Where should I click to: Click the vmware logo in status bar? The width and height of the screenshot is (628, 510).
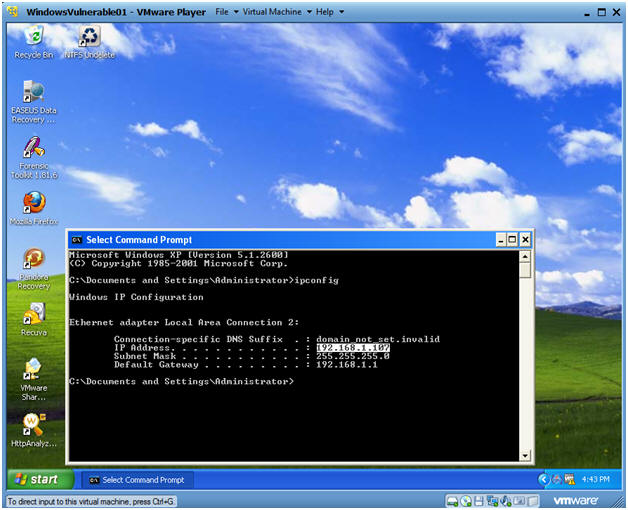[x=575, y=500]
